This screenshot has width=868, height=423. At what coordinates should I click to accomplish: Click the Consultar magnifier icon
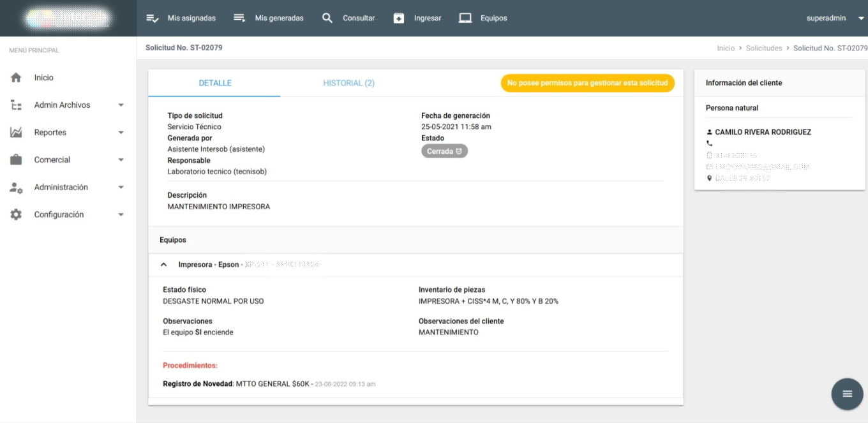[327, 18]
